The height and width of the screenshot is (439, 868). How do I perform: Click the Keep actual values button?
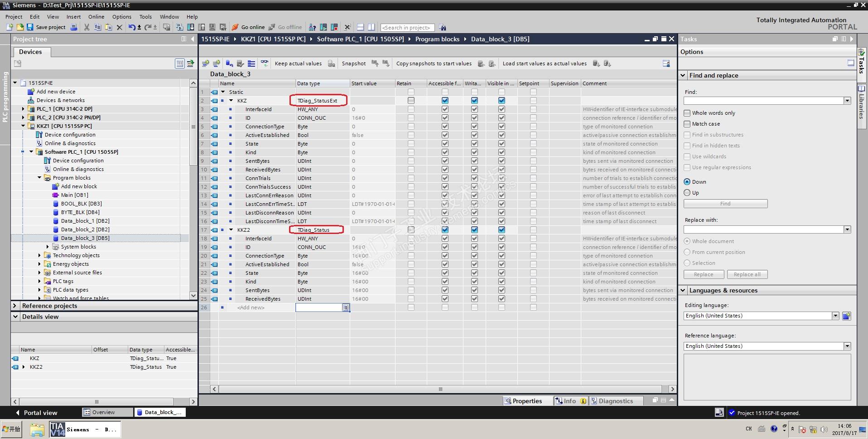click(x=298, y=63)
